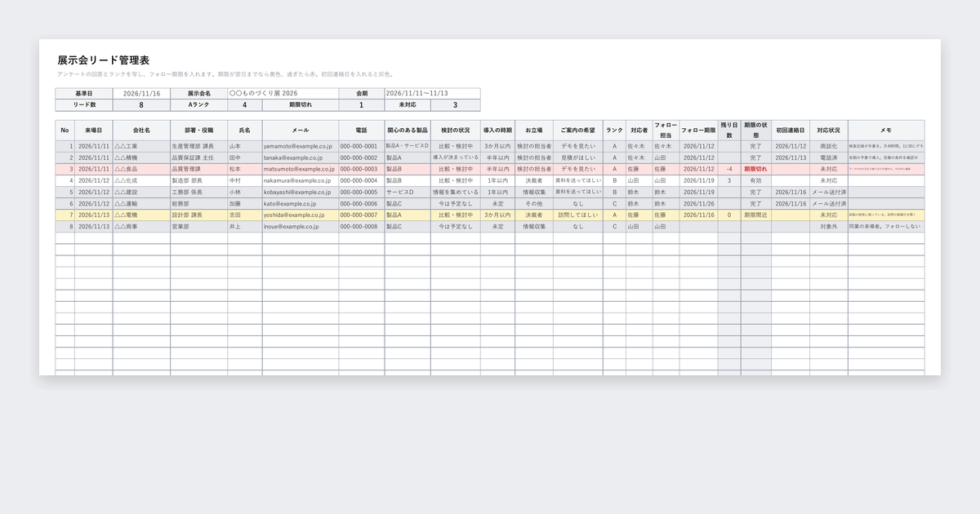Select the リード数 value 8

[x=141, y=105]
